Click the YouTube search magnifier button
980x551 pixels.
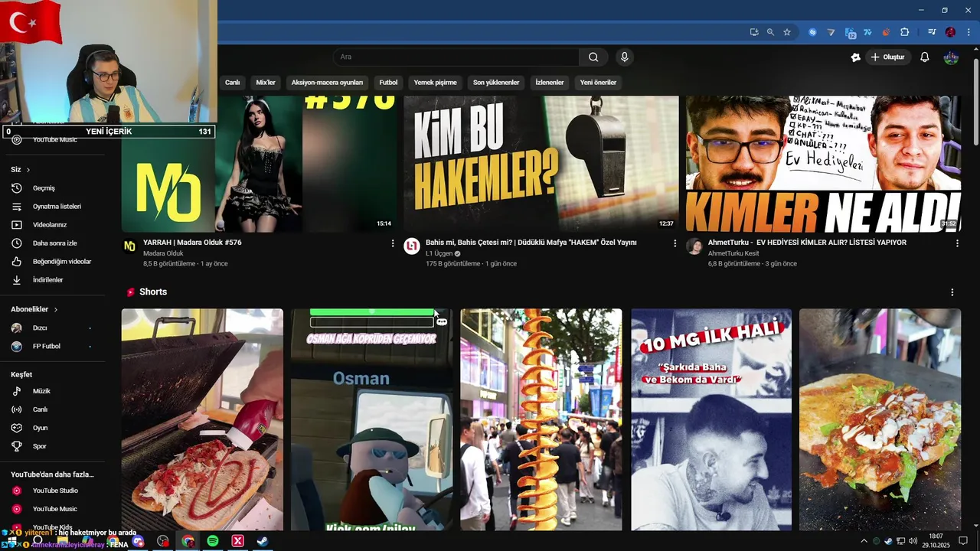[593, 57]
